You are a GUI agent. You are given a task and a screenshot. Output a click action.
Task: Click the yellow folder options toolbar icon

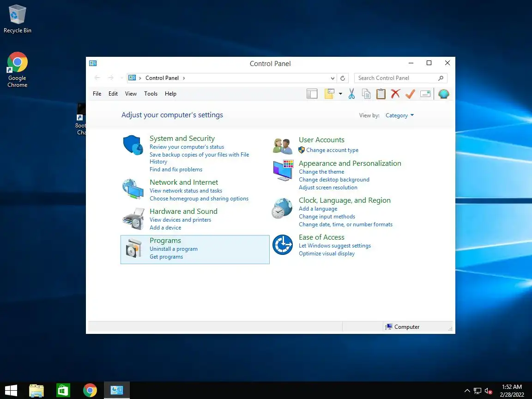[x=329, y=94]
